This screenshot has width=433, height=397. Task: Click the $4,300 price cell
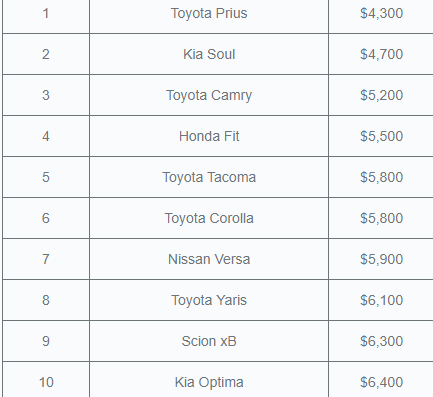click(381, 13)
